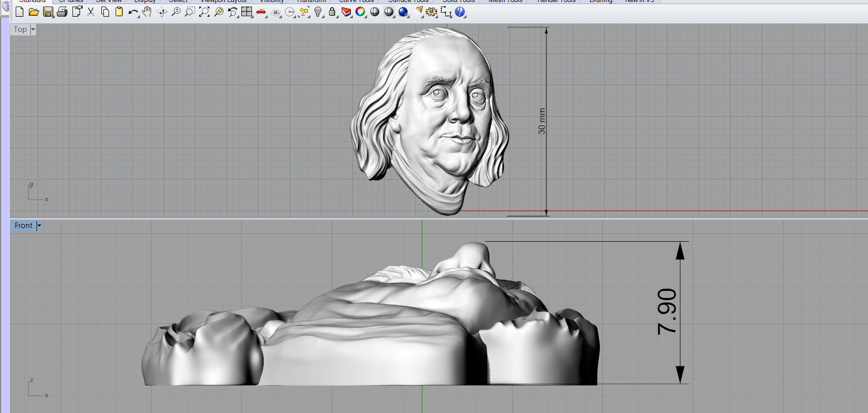Open the Top viewport menu arrow
The height and width of the screenshot is (413, 868).
coord(33,29)
